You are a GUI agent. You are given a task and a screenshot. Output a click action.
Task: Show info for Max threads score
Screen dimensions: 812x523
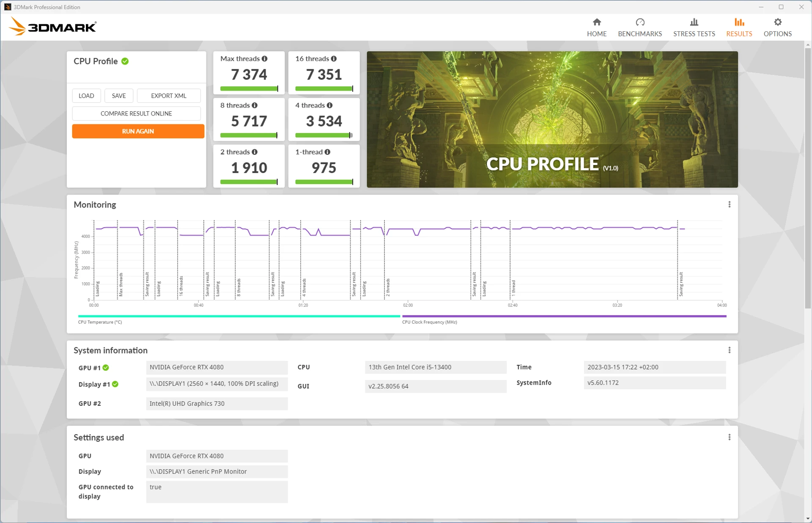click(264, 59)
